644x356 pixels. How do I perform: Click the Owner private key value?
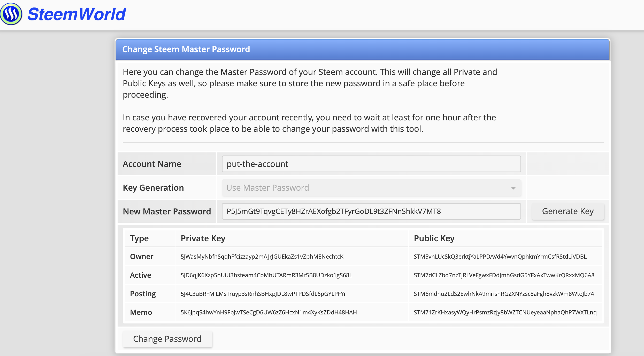pos(262,257)
